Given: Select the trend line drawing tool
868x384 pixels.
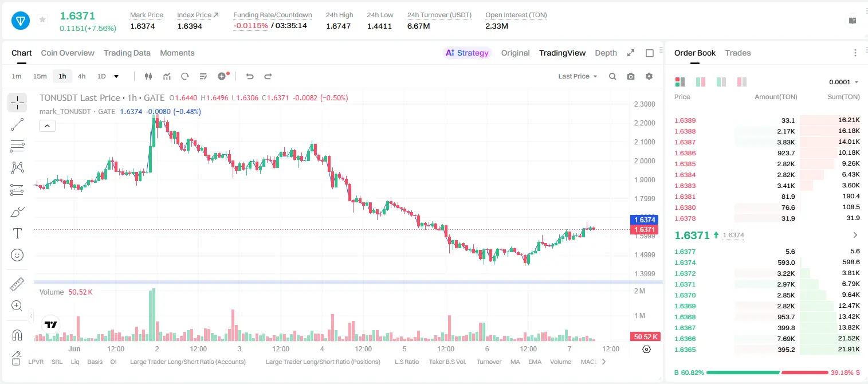Looking at the screenshot, I should click(x=17, y=124).
